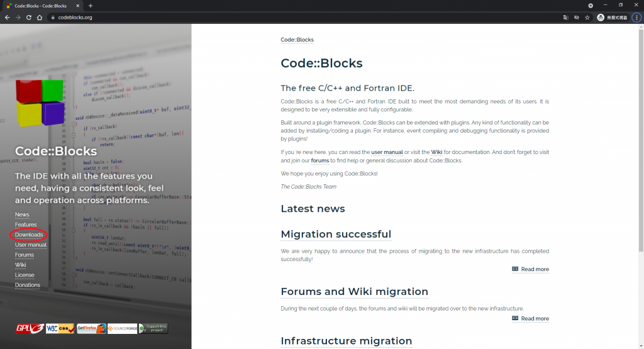Click the GPLv3 license badge
The height and width of the screenshot is (349, 644).
click(x=30, y=328)
